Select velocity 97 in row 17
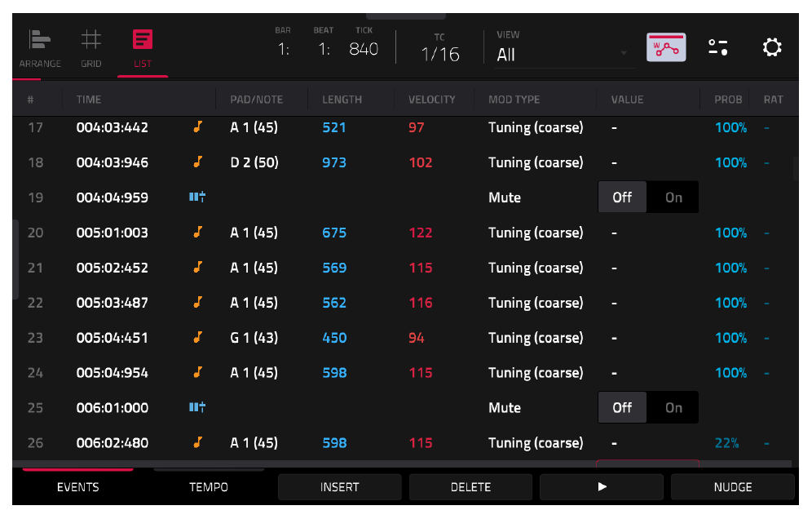The image size is (812, 519). point(416,127)
